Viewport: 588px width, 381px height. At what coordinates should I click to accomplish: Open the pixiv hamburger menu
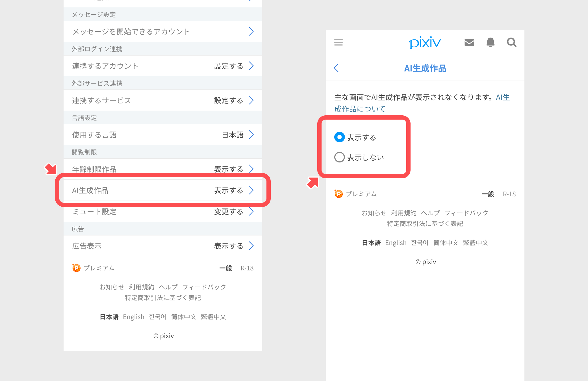[x=338, y=42]
